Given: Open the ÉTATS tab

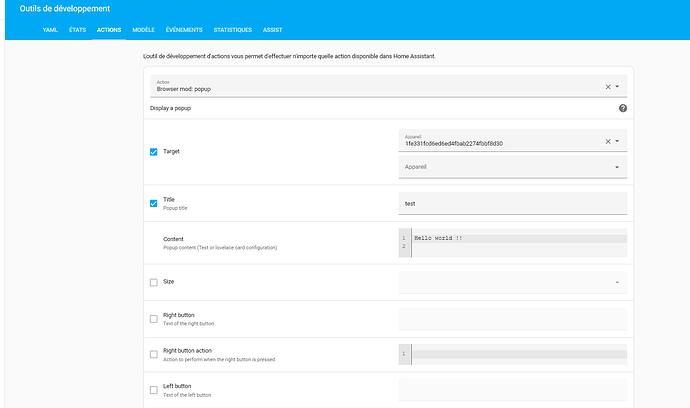Looking at the screenshot, I should (x=78, y=30).
